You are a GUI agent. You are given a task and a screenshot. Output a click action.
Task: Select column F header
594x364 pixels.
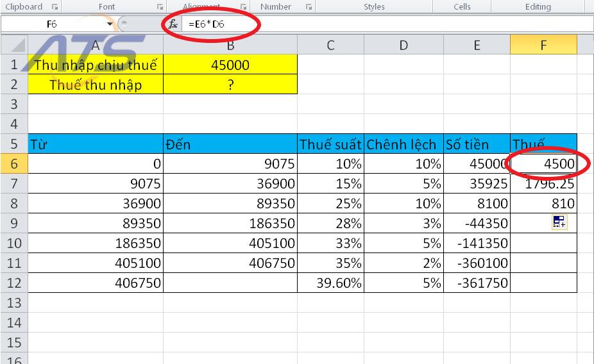click(543, 45)
